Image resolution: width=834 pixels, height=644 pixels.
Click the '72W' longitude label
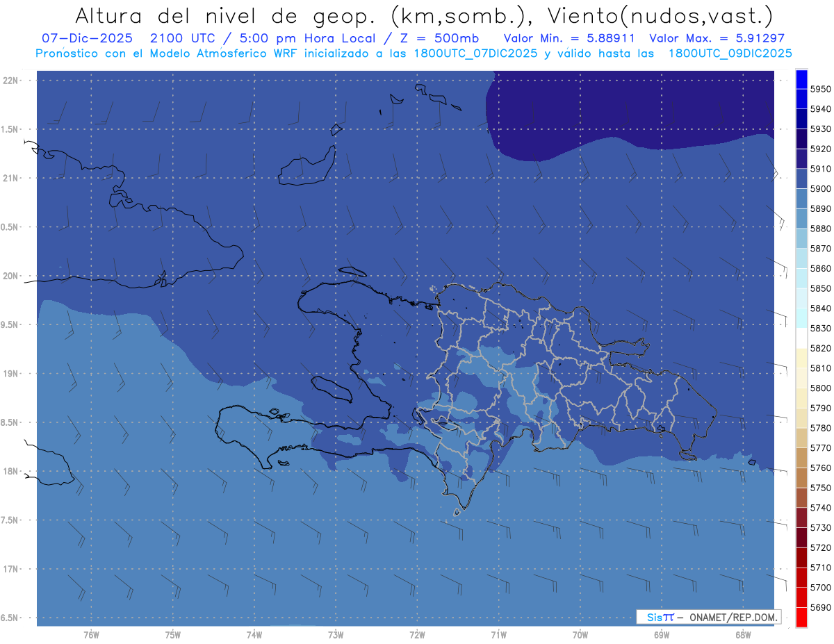coord(418,635)
